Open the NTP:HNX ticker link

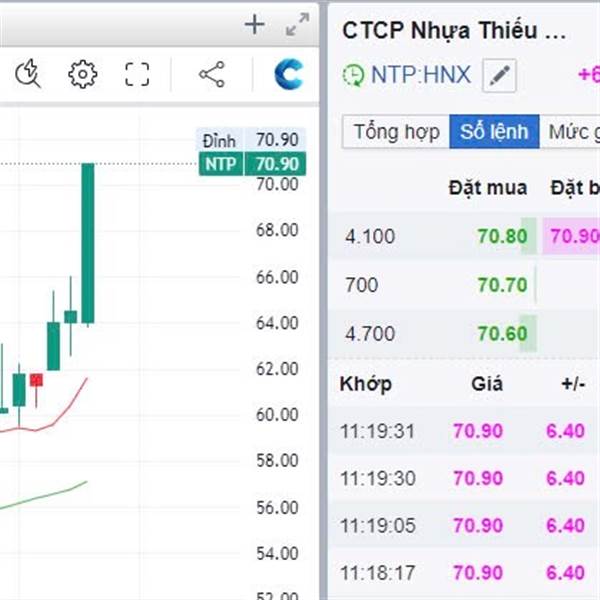tap(421, 75)
